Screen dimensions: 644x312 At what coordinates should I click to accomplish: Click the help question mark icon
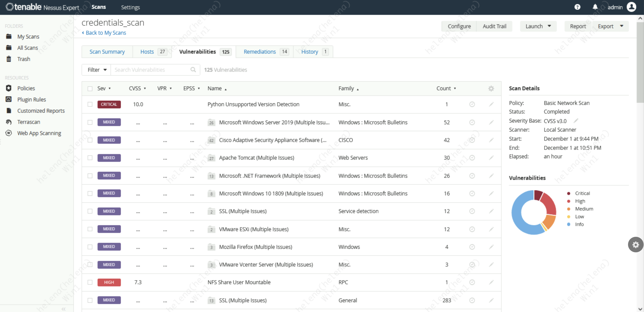577,7
